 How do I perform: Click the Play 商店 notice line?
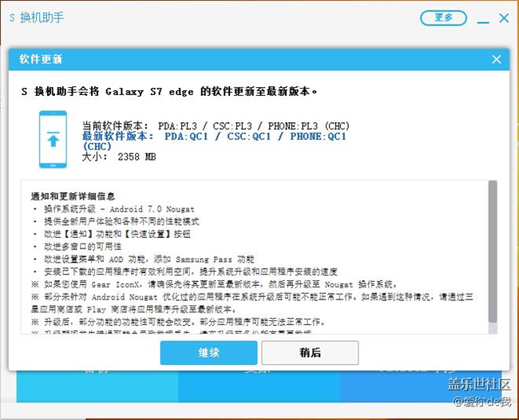252,303
